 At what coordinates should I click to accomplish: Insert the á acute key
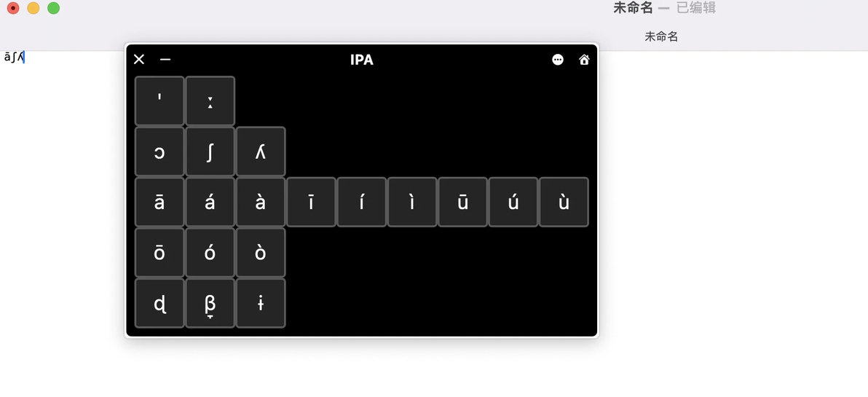point(210,202)
